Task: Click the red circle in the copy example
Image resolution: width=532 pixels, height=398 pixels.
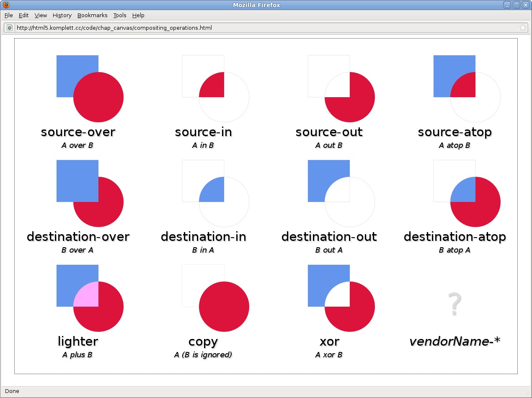Action: click(x=224, y=307)
